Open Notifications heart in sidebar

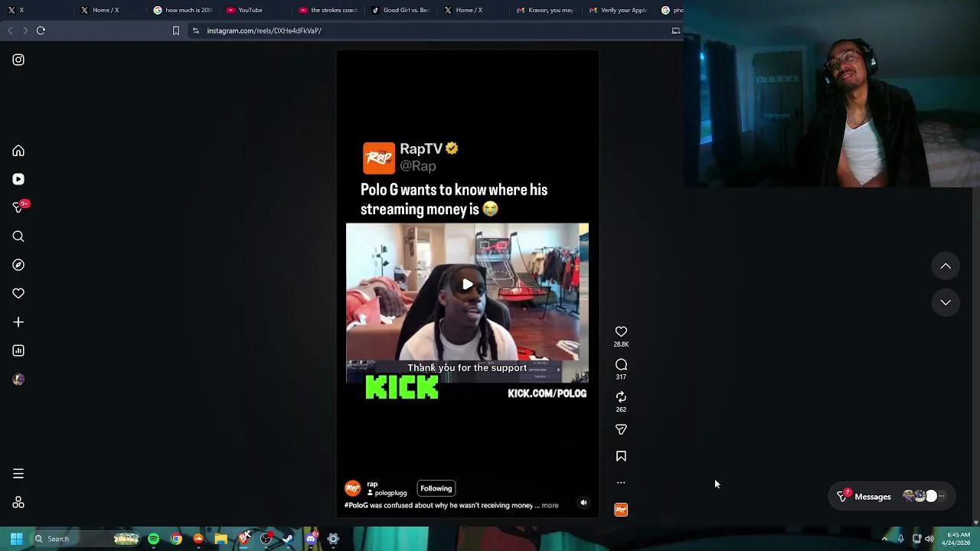(x=18, y=293)
